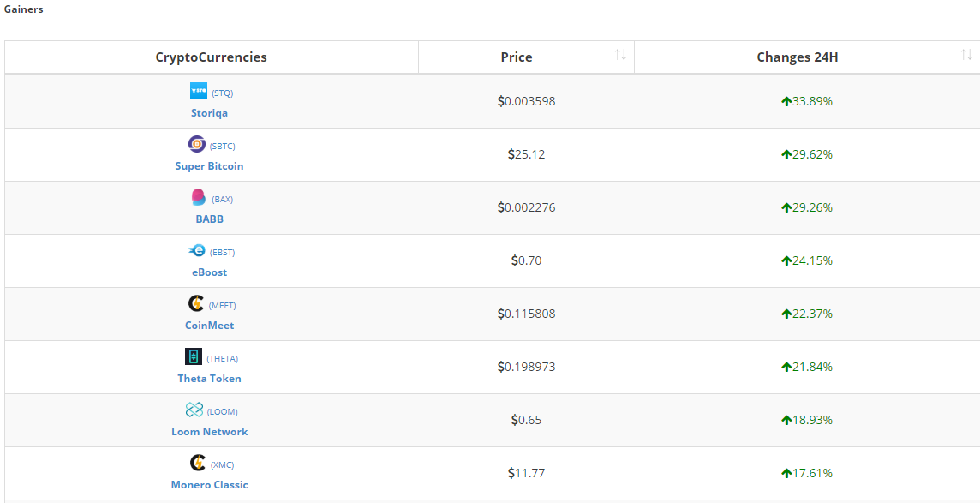Click the Loom Network logo icon
The height and width of the screenshot is (503, 980).
[x=194, y=410]
